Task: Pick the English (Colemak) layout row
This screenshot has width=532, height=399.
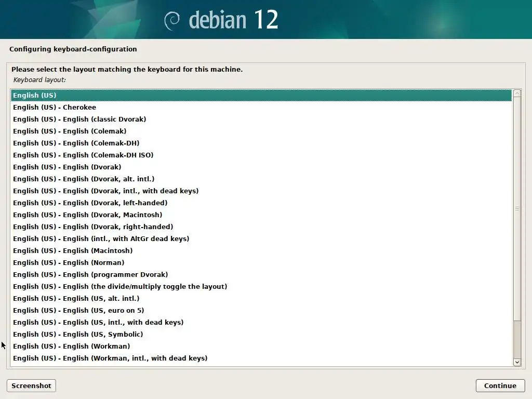Action: tap(261, 131)
